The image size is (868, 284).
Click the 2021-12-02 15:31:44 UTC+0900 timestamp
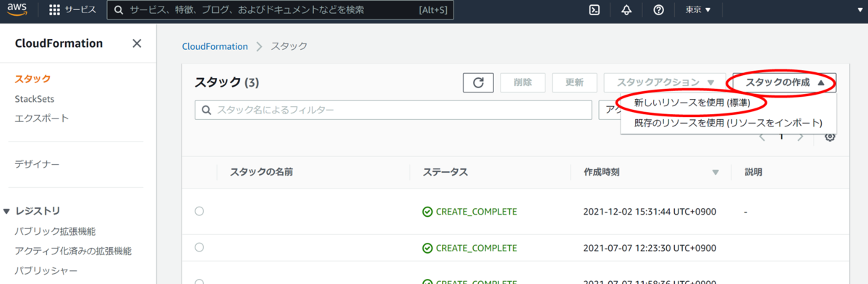click(x=650, y=211)
